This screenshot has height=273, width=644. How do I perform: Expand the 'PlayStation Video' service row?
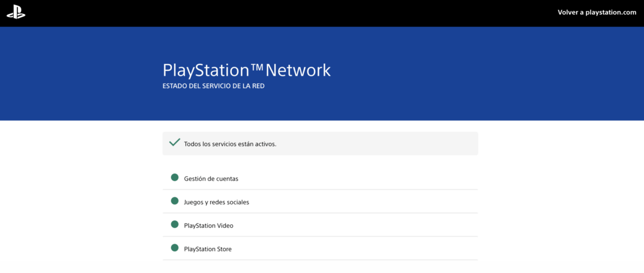point(320,225)
